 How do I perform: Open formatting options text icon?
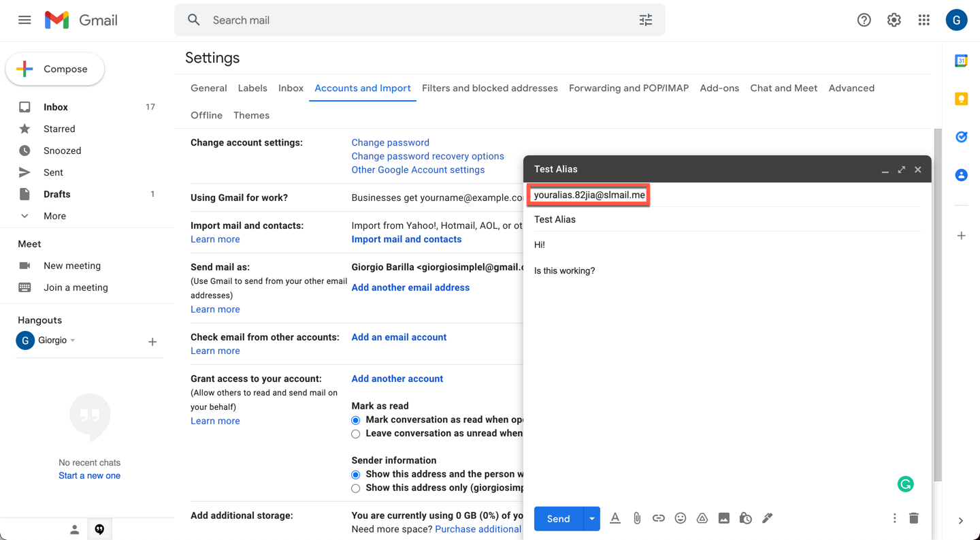click(x=615, y=518)
